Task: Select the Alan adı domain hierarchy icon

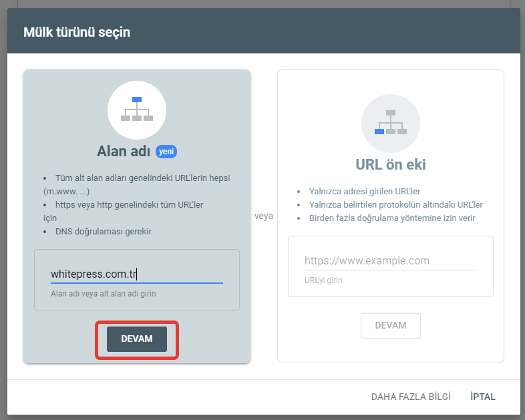Action: 137,110
